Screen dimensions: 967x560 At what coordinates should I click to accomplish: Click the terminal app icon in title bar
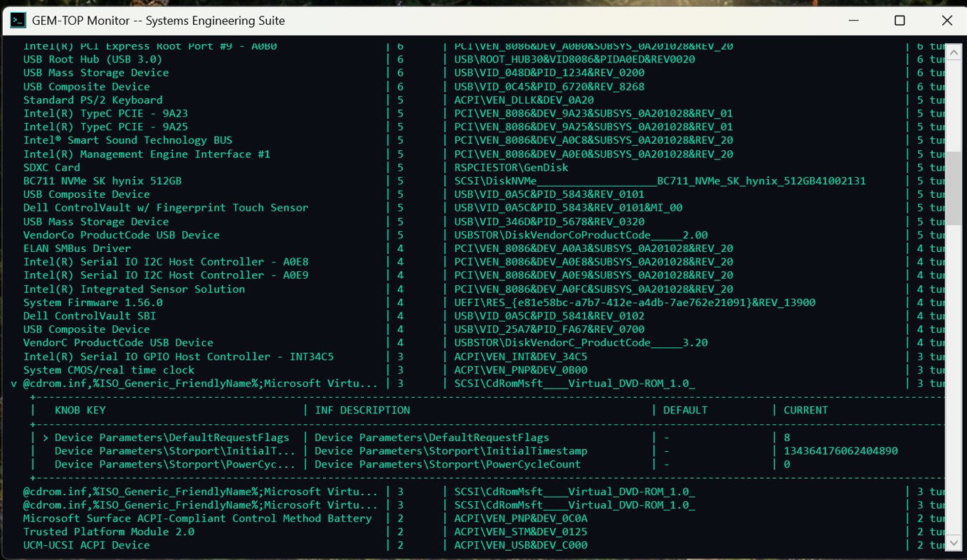pos(18,21)
